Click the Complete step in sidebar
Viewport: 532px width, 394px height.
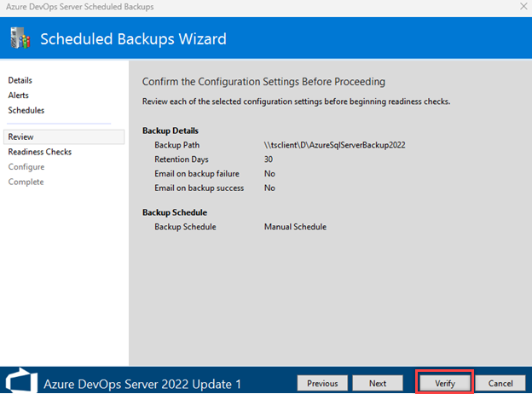pos(26,182)
